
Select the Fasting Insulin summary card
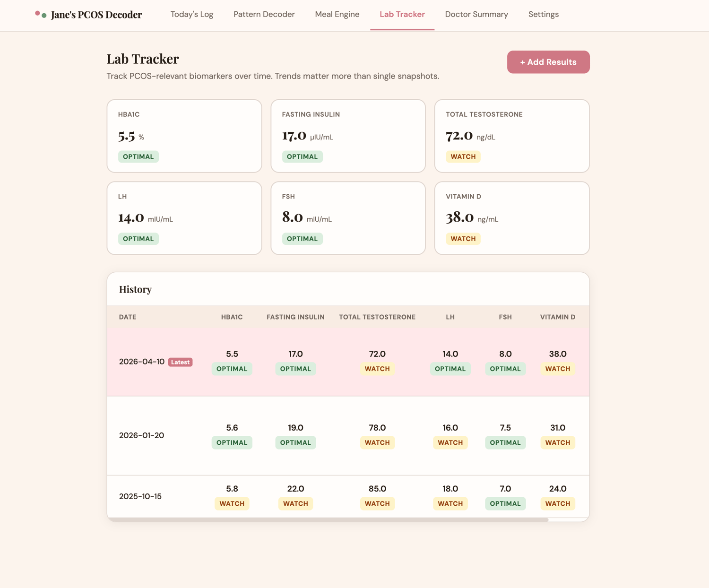[348, 136]
